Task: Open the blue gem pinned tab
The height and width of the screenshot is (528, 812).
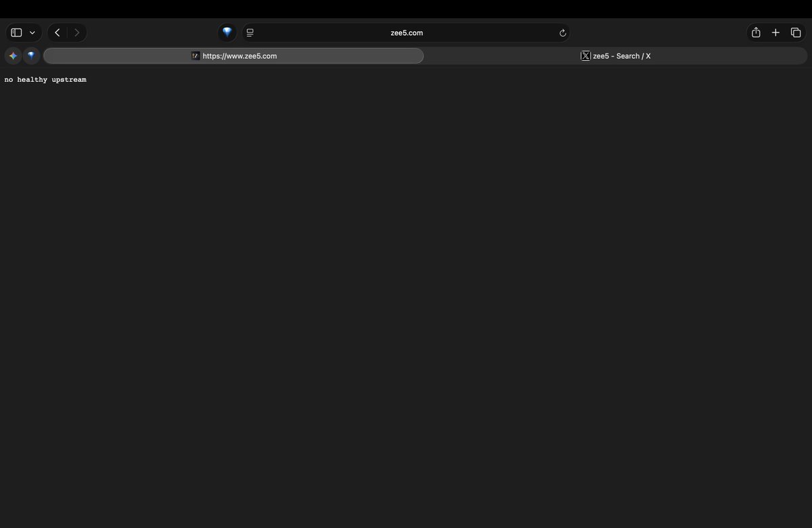Action: [x=31, y=56]
